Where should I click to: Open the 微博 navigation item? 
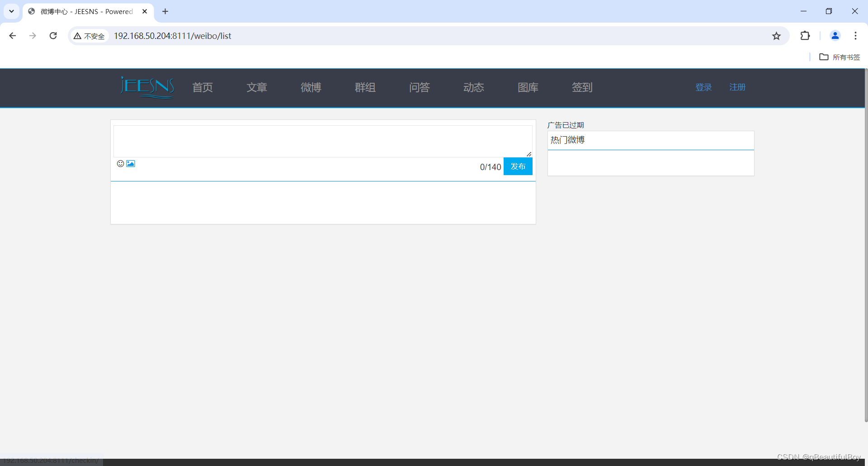point(311,87)
